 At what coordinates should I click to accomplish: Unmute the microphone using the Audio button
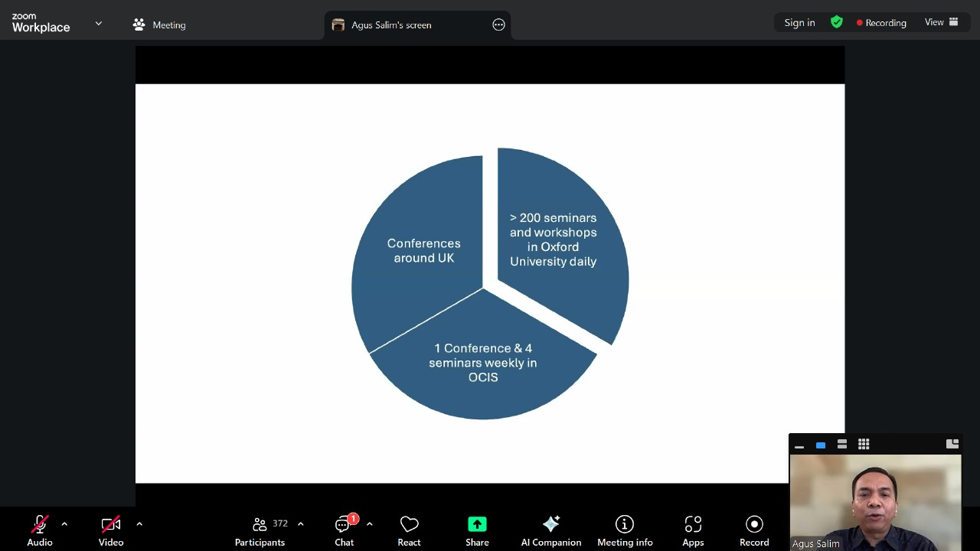click(40, 530)
